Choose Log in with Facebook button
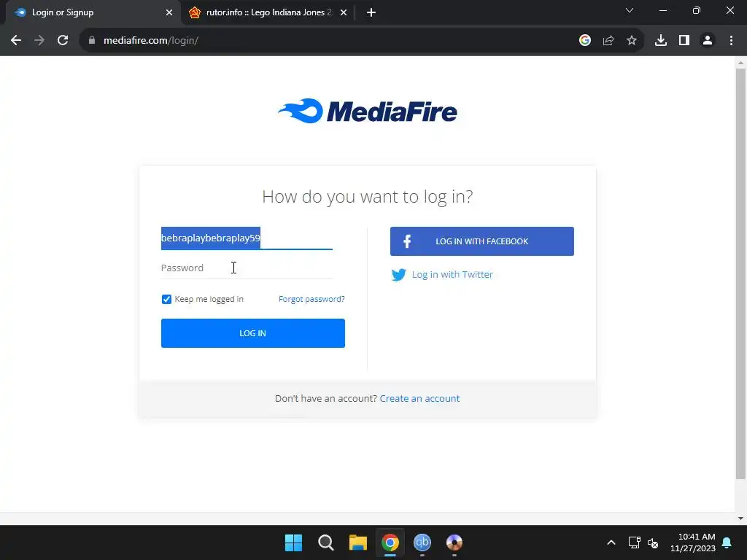747x560 pixels. 482,241
